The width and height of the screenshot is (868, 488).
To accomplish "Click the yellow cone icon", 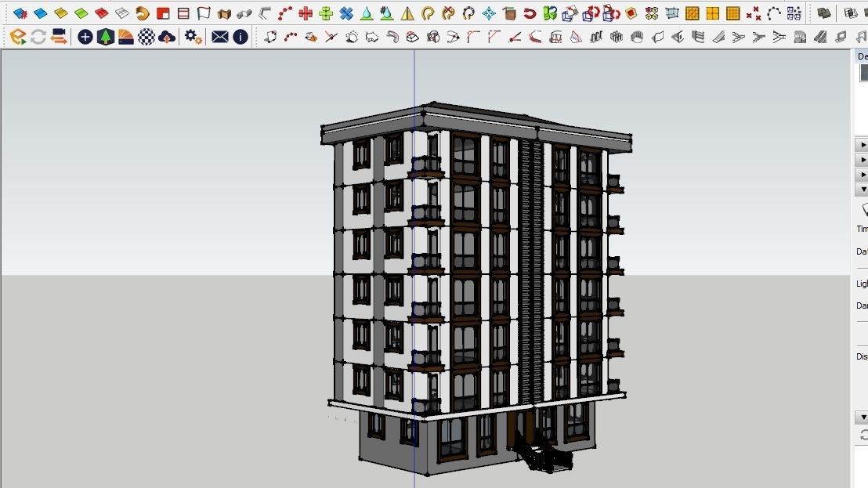I will (407, 13).
